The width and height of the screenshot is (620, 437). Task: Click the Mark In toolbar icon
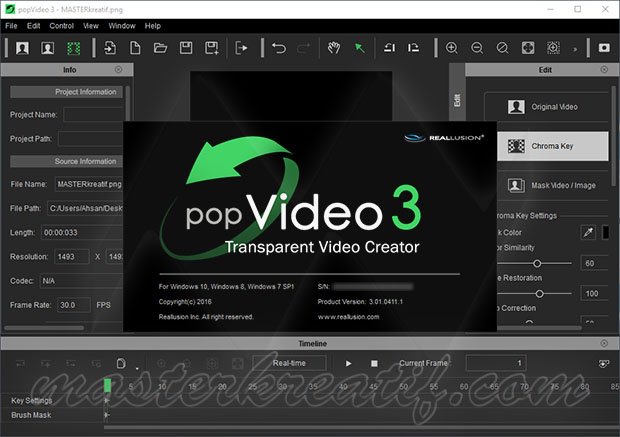pos(389,48)
